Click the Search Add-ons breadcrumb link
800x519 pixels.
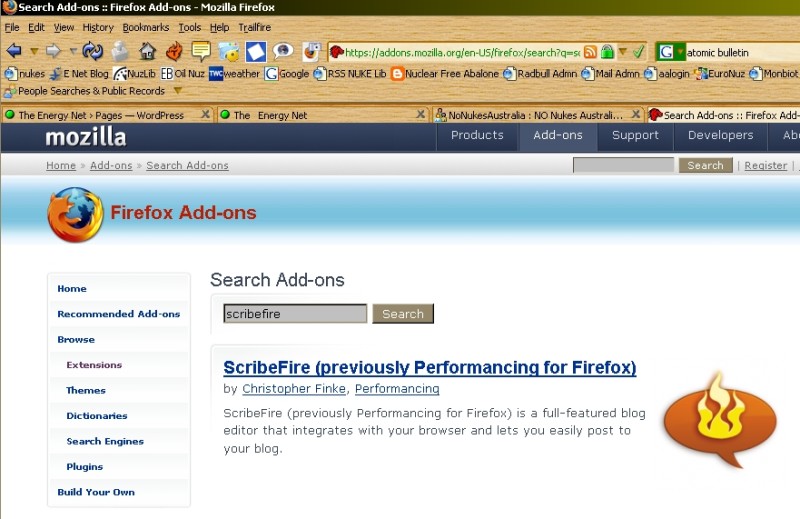pyautogui.click(x=187, y=165)
